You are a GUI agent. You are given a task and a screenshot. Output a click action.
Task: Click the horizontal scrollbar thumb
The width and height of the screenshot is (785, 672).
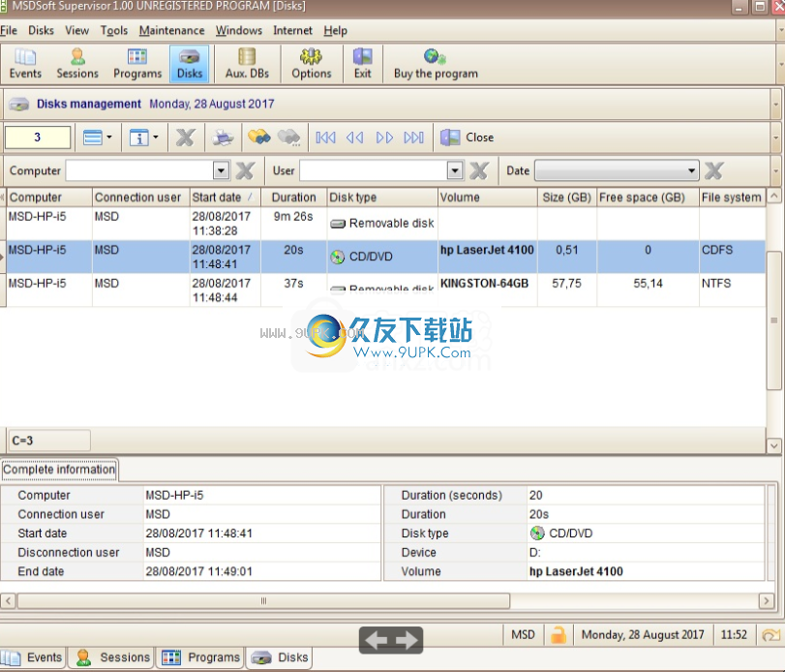pyautogui.click(x=264, y=600)
